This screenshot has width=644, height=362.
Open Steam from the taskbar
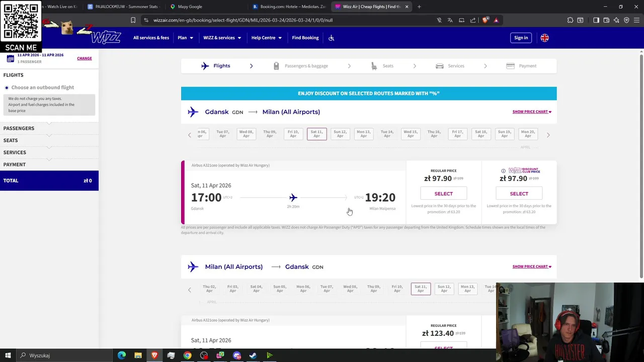click(x=253, y=355)
